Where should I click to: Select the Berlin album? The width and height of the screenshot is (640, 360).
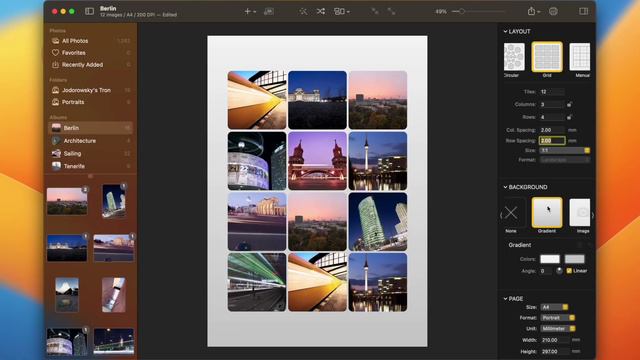(90, 128)
